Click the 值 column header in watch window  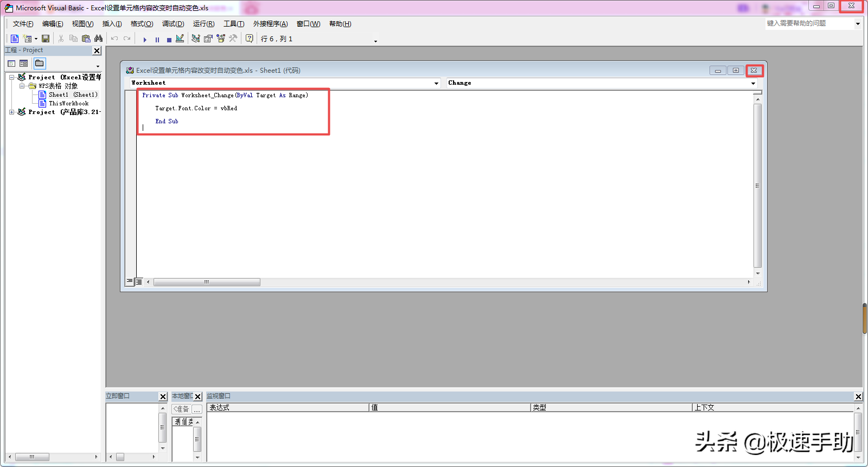pos(450,407)
